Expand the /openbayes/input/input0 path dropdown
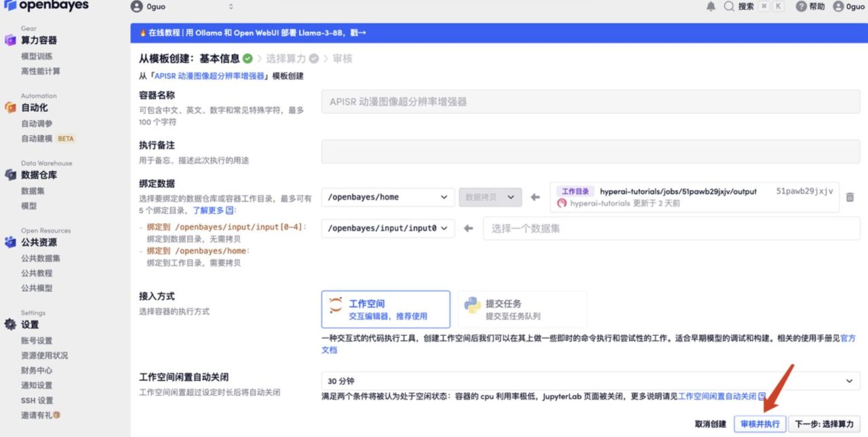The height and width of the screenshot is (437, 868). (388, 229)
